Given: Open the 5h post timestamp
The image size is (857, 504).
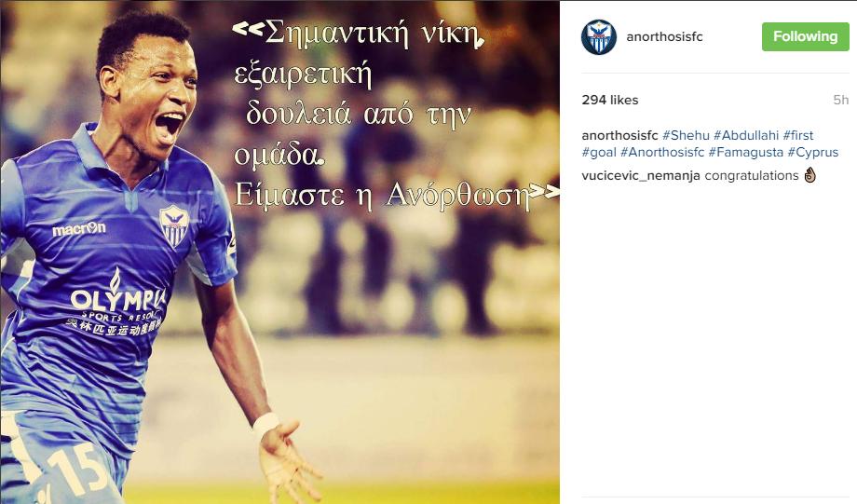Looking at the screenshot, I should click(x=840, y=100).
